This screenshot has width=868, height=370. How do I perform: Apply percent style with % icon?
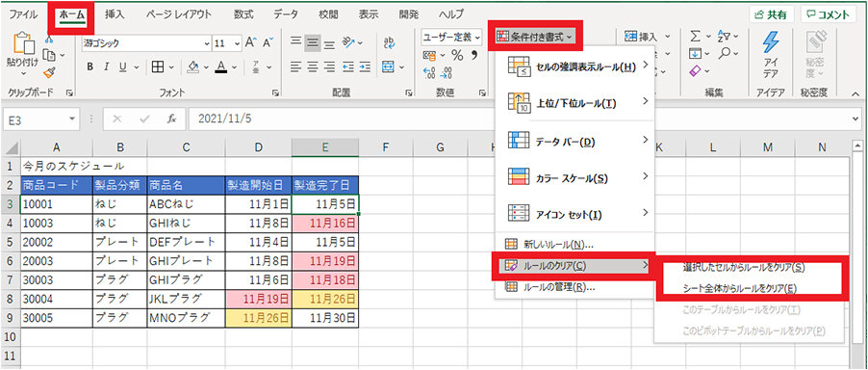pos(457,55)
